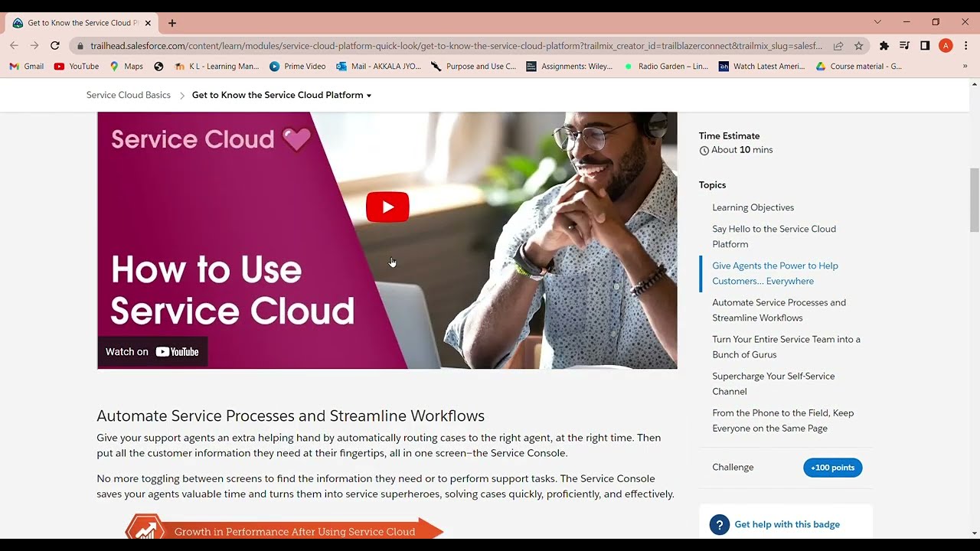Open the Purpose and Use C... bookmark
The width and height of the screenshot is (980, 551).
point(474,67)
